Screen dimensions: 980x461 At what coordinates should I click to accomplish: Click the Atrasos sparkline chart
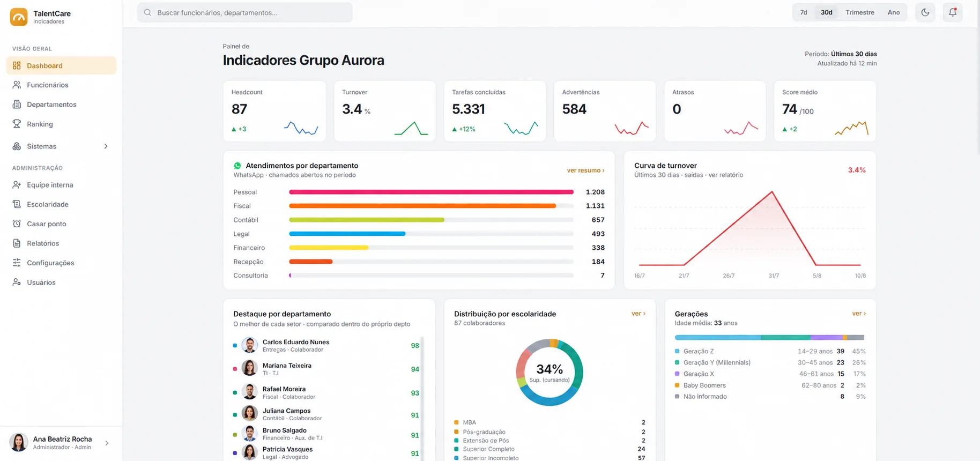click(741, 128)
